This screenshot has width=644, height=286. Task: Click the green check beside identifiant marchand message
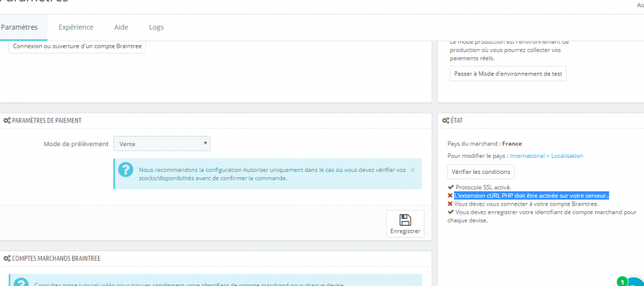click(451, 212)
